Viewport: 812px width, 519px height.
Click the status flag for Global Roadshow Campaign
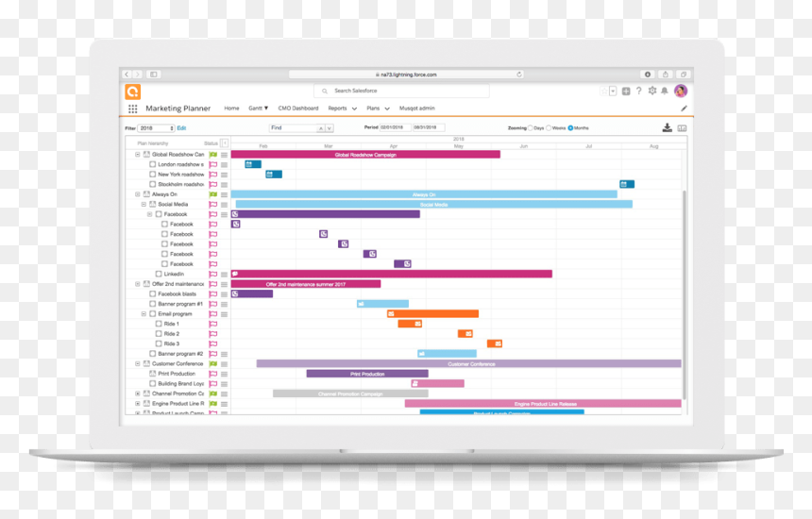tap(212, 155)
